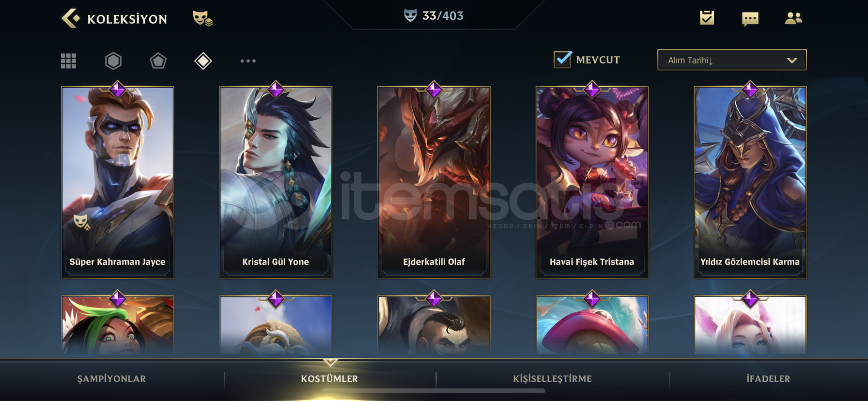Image resolution: width=868 pixels, height=401 pixels.
Task: Open Havai Fişek Tristana skin card
Action: [592, 182]
